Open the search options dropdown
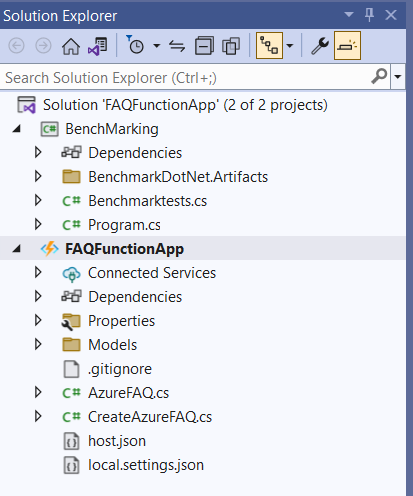The image size is (413, 496). tap(397, 77)
